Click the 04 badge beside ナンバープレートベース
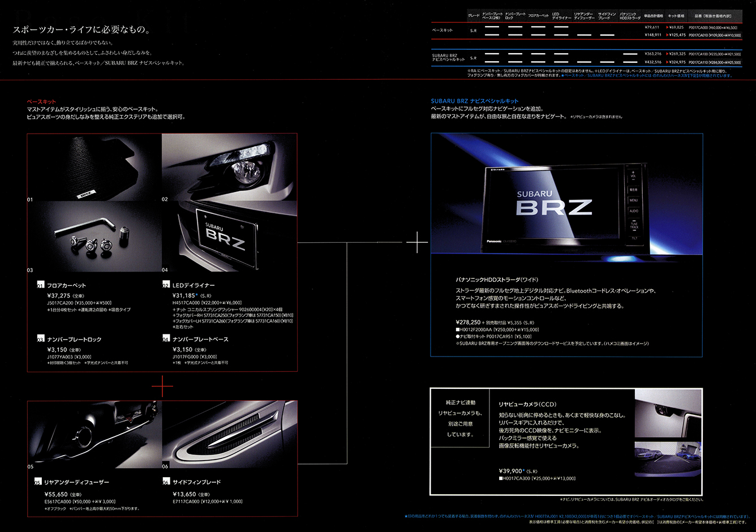Screen dimensions: 756x532 [x=166, y=339]
